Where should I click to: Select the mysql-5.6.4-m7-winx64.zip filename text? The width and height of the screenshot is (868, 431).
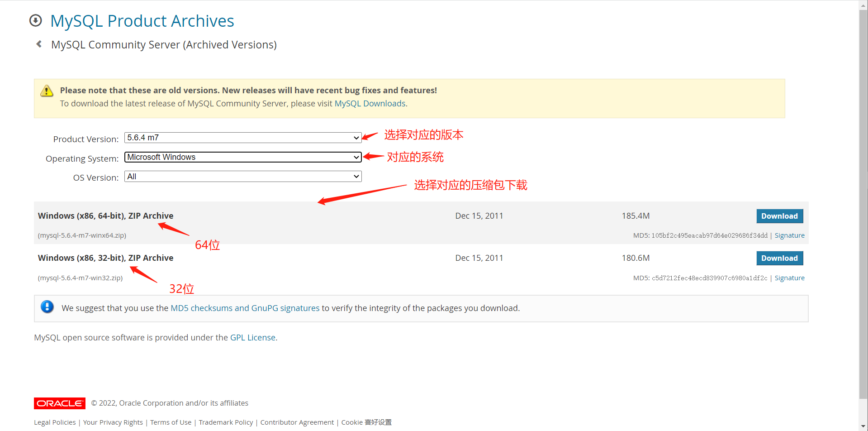click(82, 235)
